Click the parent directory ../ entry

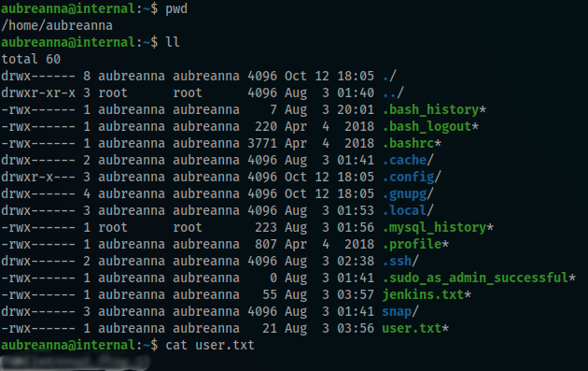click(393, 93)
